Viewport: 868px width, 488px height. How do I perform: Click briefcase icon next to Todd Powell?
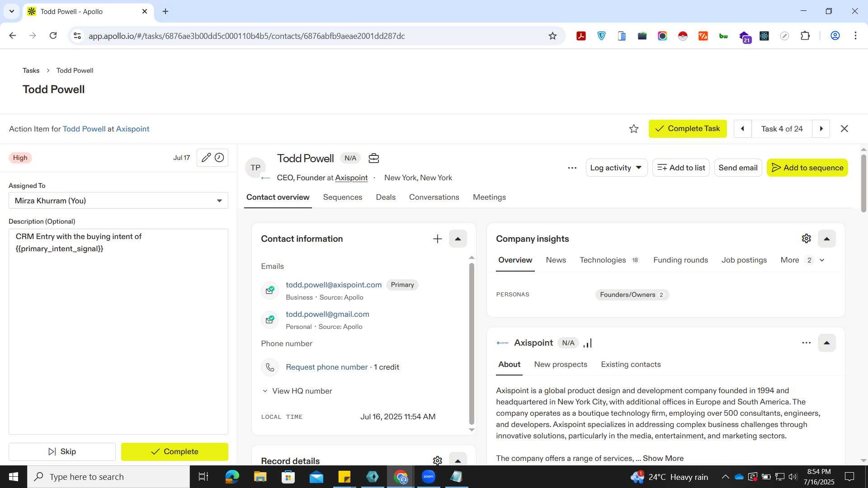click(373, 158)
